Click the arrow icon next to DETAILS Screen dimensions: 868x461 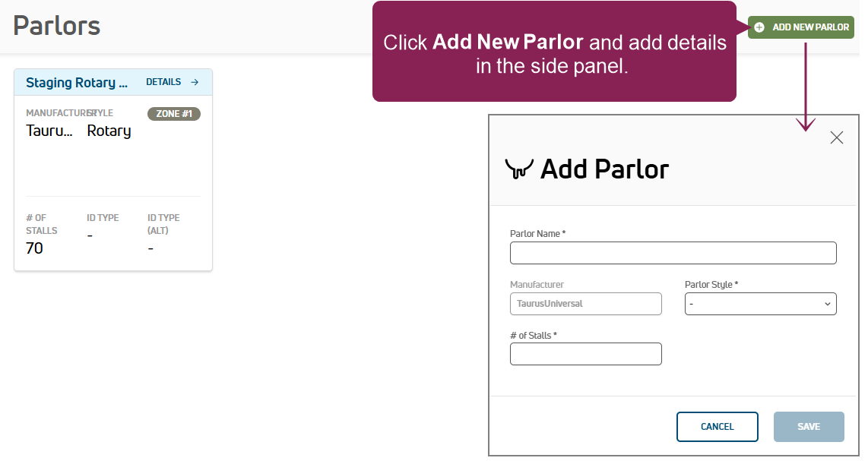coord(195,82)
